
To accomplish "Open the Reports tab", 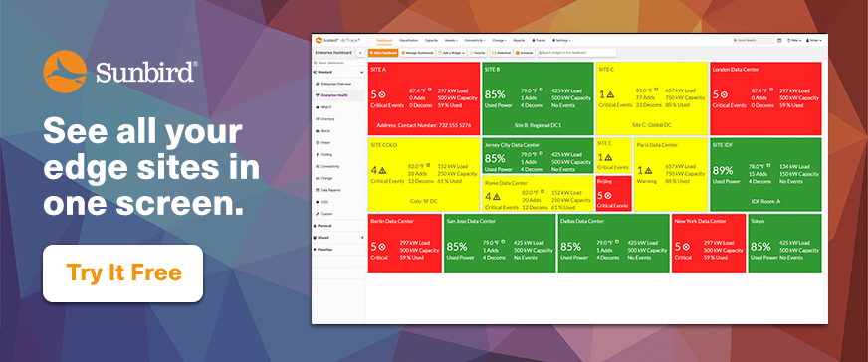I will 519,41.
